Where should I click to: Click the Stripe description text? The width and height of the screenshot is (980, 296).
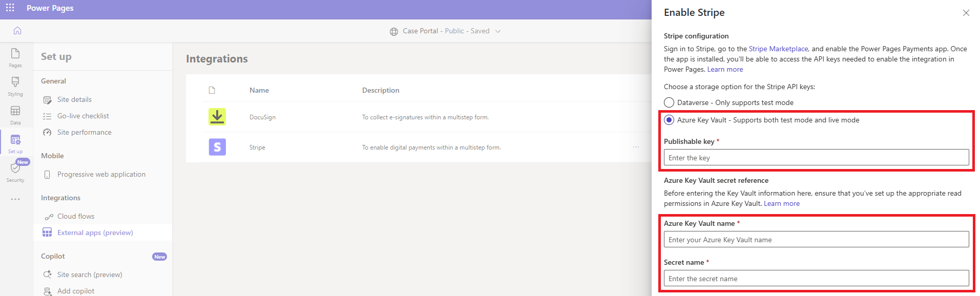431,147
